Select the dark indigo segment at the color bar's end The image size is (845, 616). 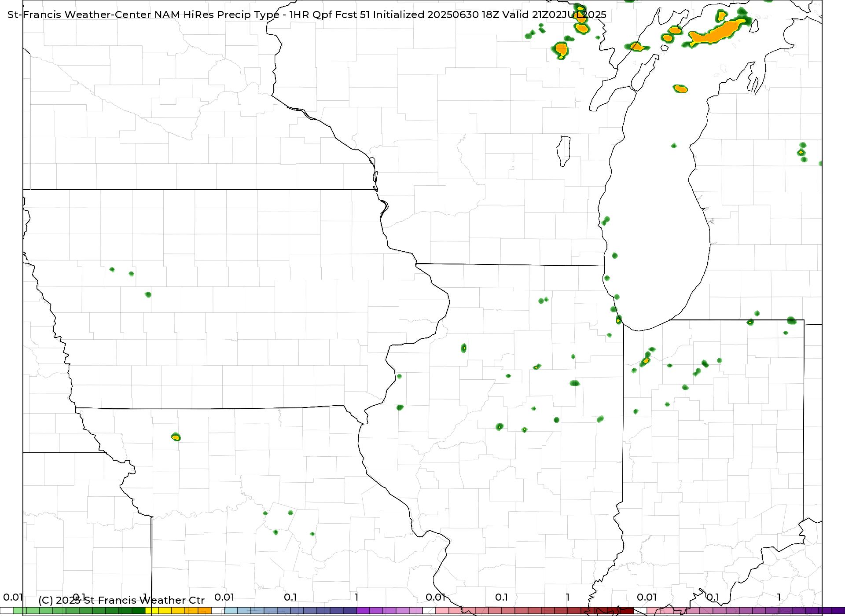[x=838, y=611]
